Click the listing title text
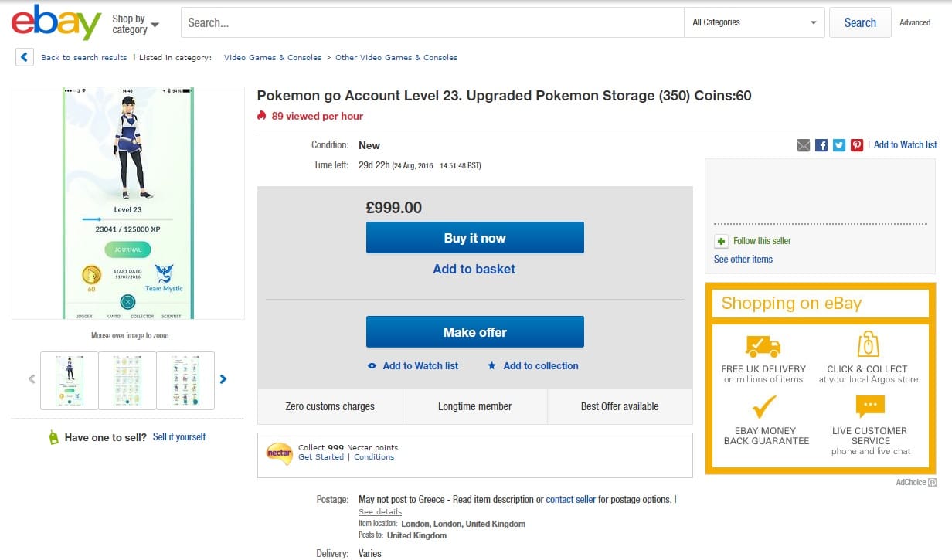952x560 pixels. point(505,96)
